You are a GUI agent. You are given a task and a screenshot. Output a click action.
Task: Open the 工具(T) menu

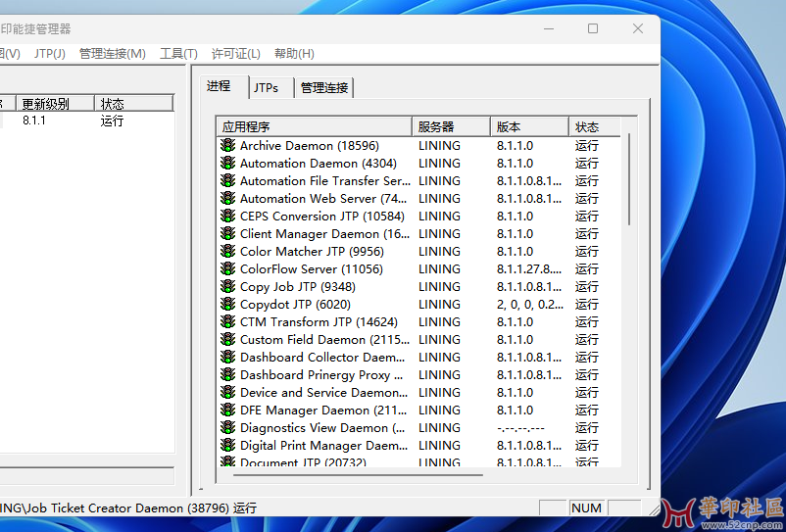(x=178, y=54)
